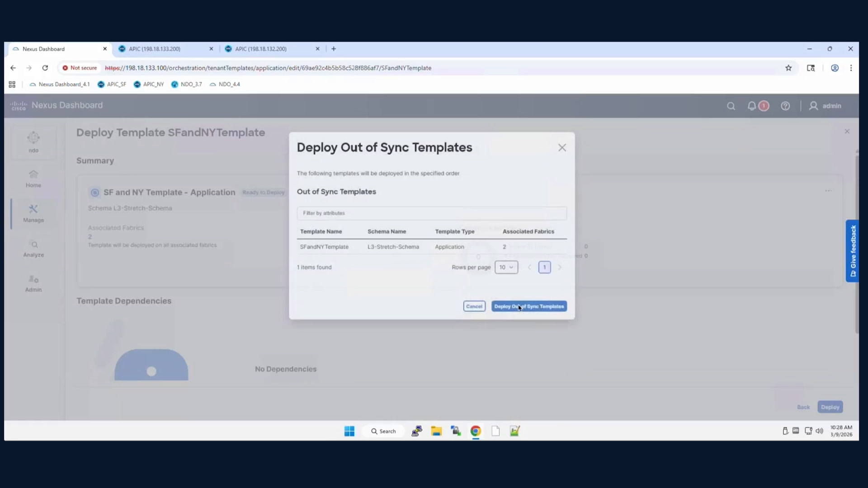
Task: Open File Explorer from the taskbar
Action: [x=436, y=431]
